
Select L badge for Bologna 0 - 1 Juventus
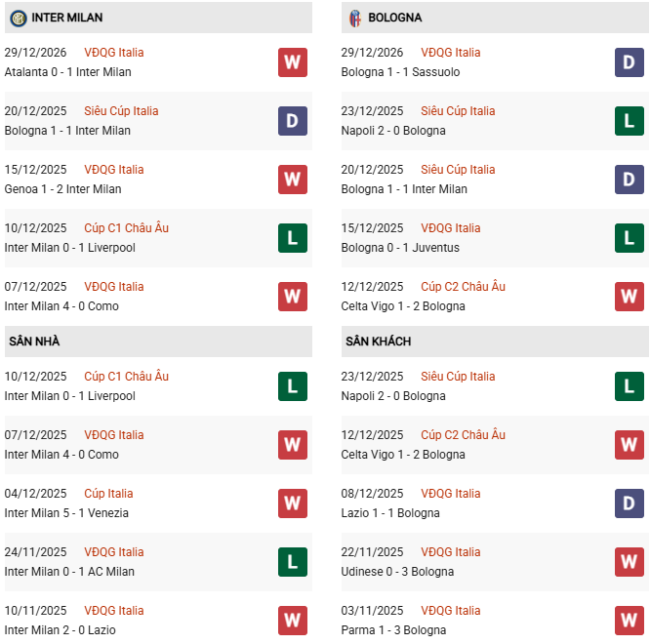(630, 238)
